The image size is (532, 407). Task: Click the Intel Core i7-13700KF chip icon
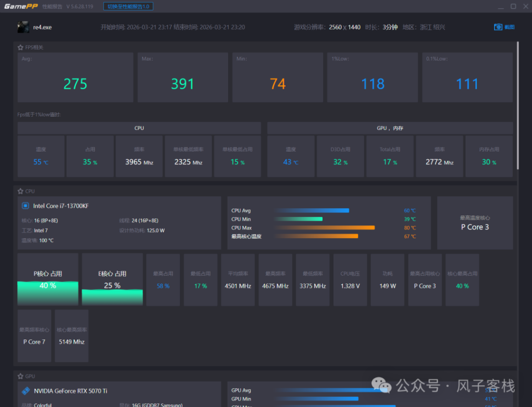click(25, 206)
